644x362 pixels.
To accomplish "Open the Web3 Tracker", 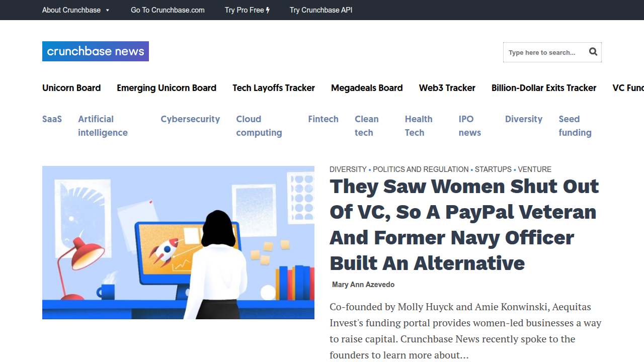I will (x=447, y=88).
